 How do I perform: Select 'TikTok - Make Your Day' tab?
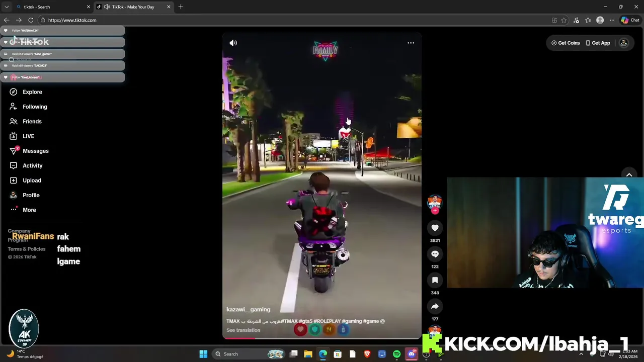pyautogui.click(x=133, y=7)
